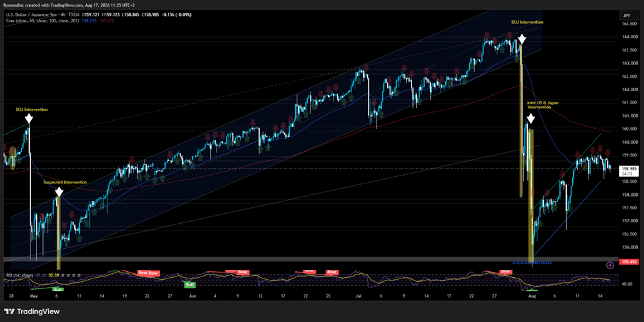
Task: Click the high value H159.123
Action: click(112, 15)
